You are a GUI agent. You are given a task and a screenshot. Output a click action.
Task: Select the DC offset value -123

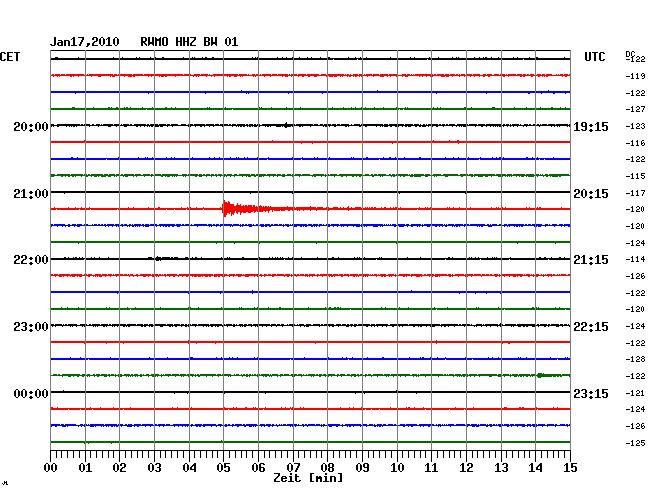point(635,126)
